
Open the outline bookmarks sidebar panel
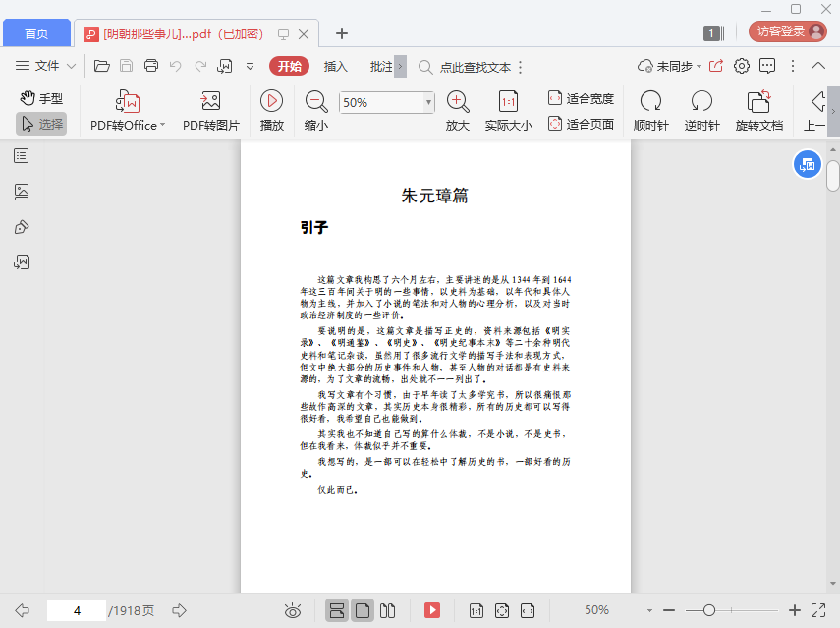click(x=22, y=156)
